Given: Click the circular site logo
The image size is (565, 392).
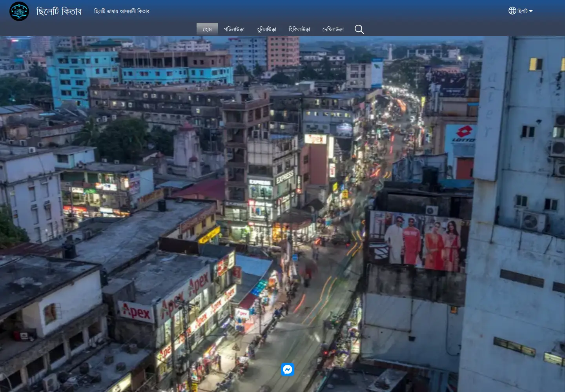Looking at the screenshot, I should 19,11.
